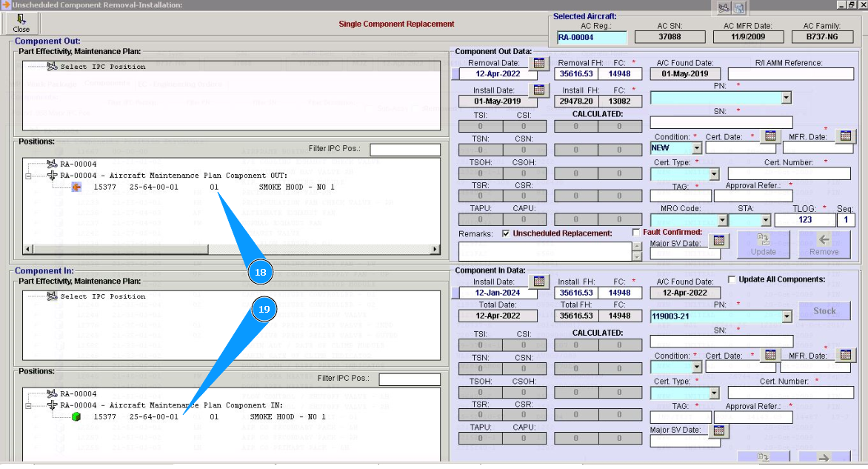This screenshot has width=868, height=469.
Task: Open the Component Out PN dropdown
Action: [x=786, y=98]
